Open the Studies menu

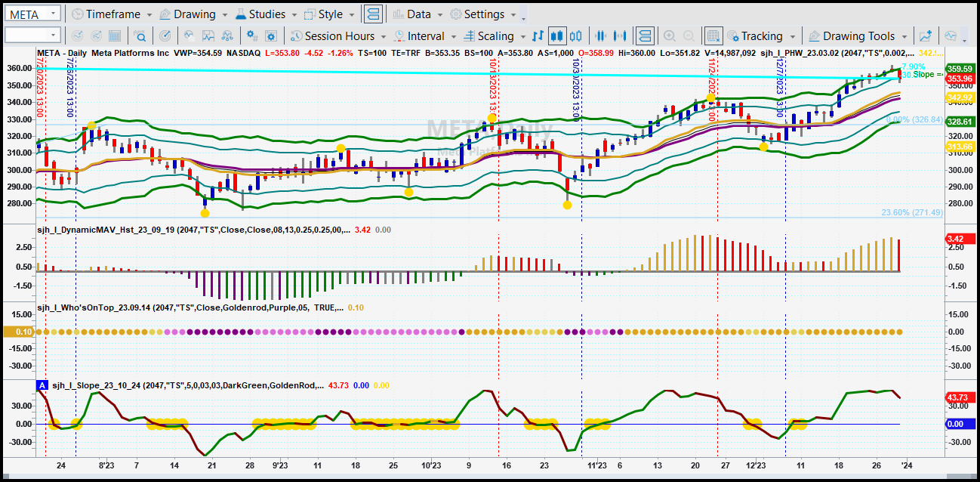[265, 14]
